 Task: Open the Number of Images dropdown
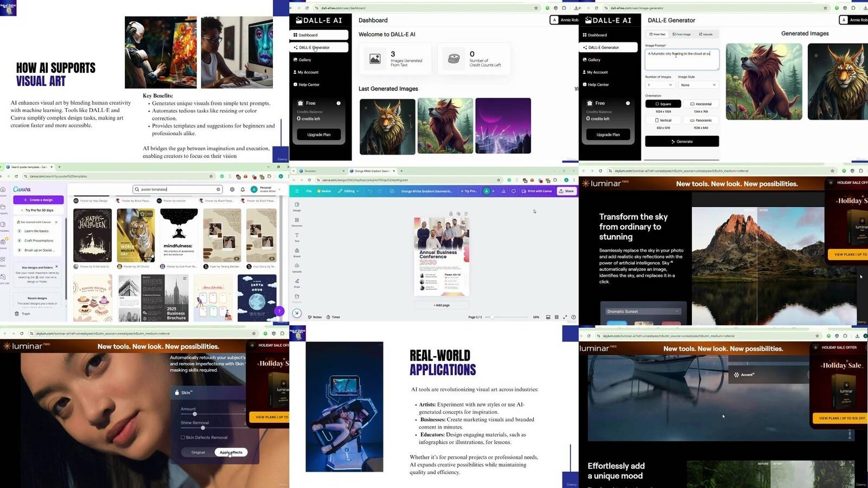[660, 85]
